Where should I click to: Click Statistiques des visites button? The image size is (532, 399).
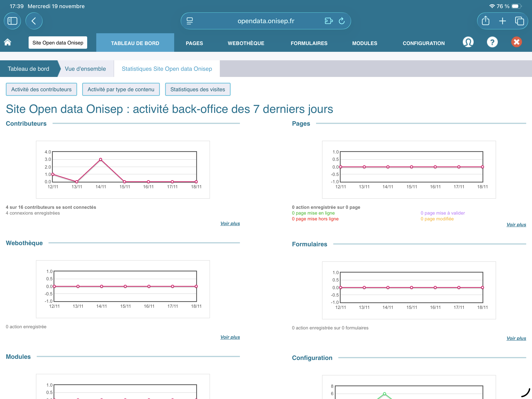pyautogui.click(x=197, y=90)
